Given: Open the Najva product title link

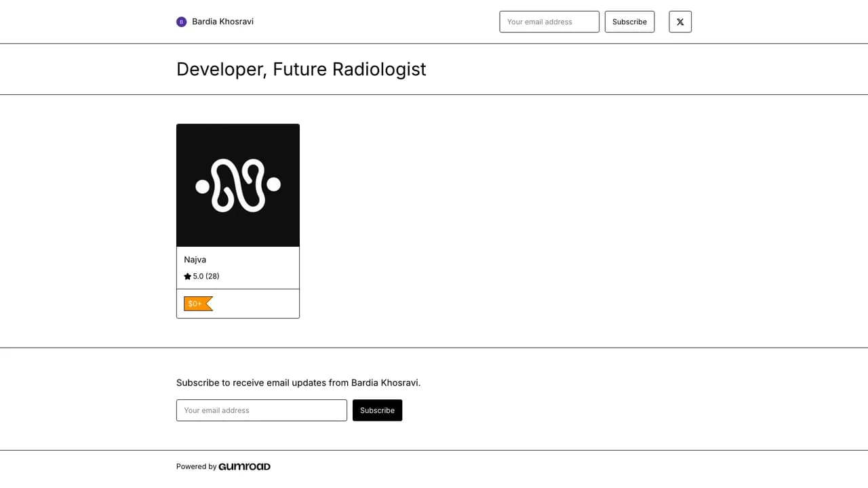Looking at the screenshot, I should click(195, 260).
